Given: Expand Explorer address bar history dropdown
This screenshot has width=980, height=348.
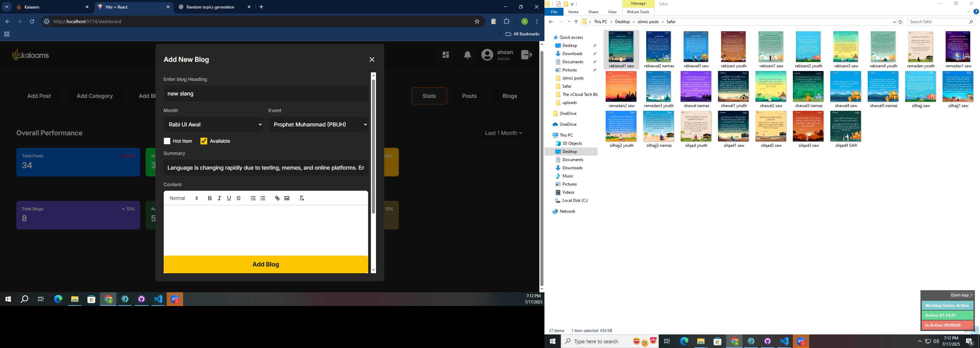Looking at the screenshot, I should click(x=894, y=22).
